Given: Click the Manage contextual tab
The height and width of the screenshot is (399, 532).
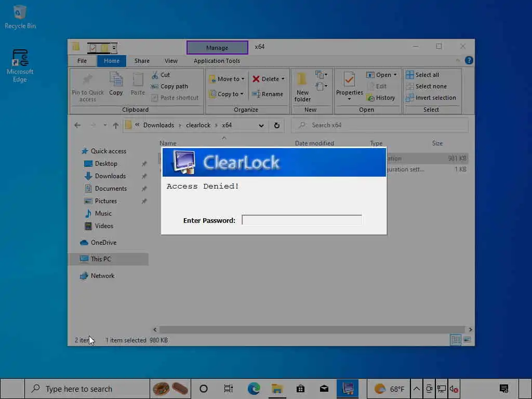Looking at the screenshot, I should (x=217, y=47).
